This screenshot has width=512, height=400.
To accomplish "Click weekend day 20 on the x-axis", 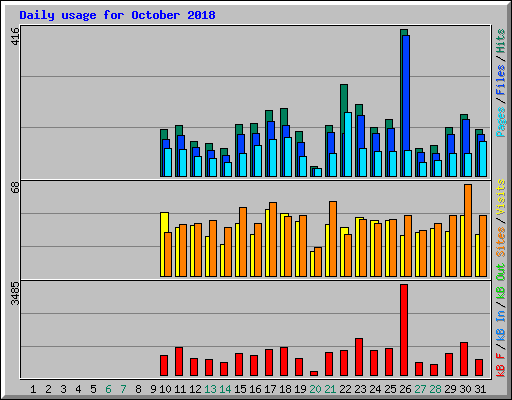I will coord(315,389).
